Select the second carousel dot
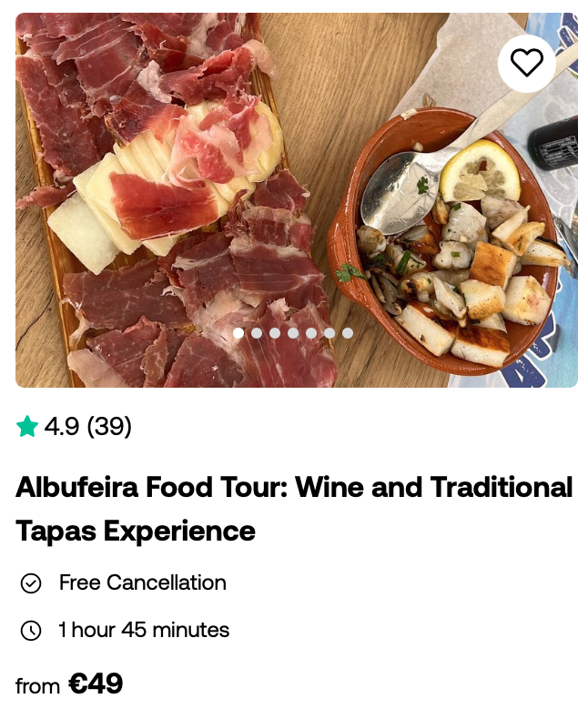The height and width of the screenshot is (719, 588). coord(257,333)
